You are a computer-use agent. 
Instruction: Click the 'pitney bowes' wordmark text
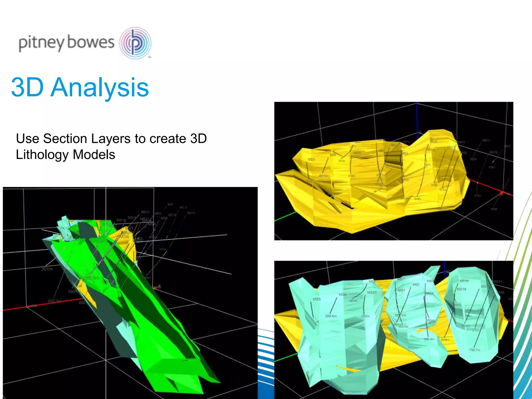[66, 43]
